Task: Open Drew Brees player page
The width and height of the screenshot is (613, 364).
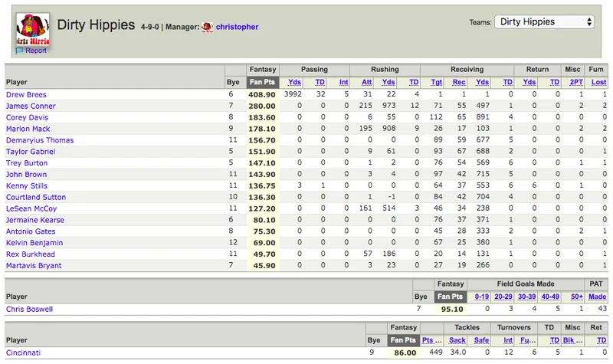Action: coord(26,94)
